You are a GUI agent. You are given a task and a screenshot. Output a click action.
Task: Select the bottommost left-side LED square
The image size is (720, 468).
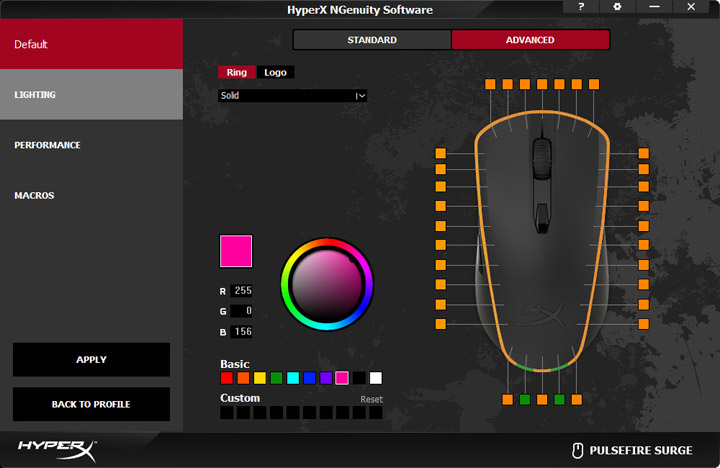coord(441,324)
